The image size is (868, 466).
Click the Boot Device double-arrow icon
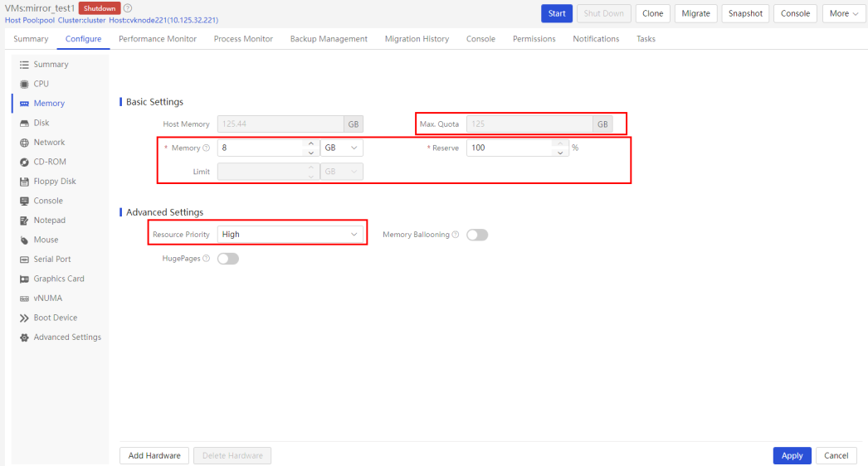[x=24, y=318]
